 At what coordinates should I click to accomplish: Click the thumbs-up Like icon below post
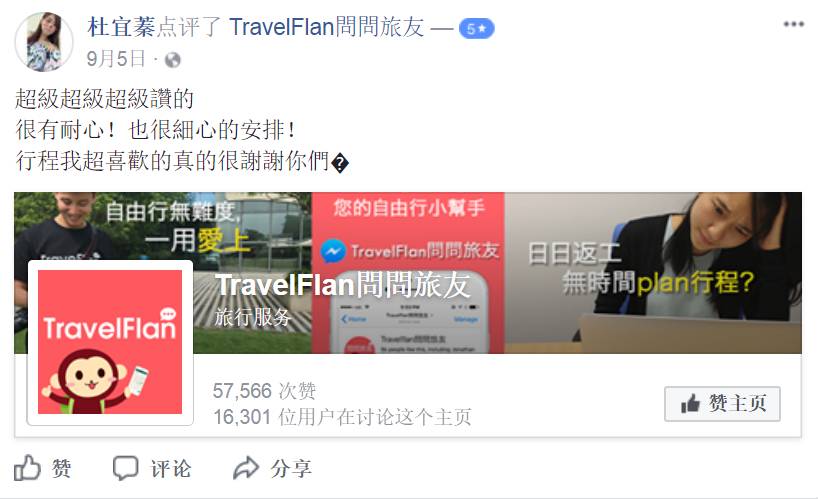(x=27, y=468)
